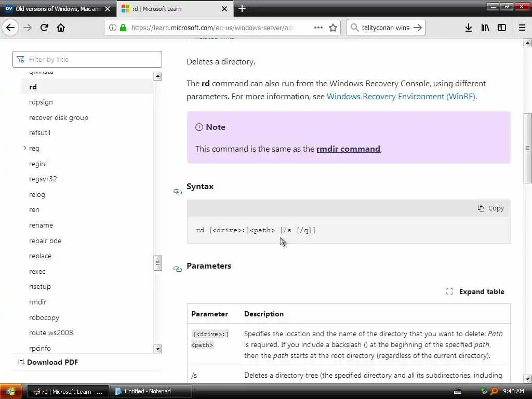
Task: Open repair bde in the sidebar
Action: click(x=45, y=241)
